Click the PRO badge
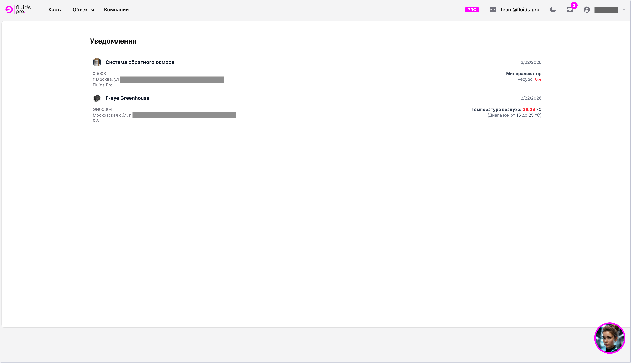632x364 pixels. pos(472,10)
